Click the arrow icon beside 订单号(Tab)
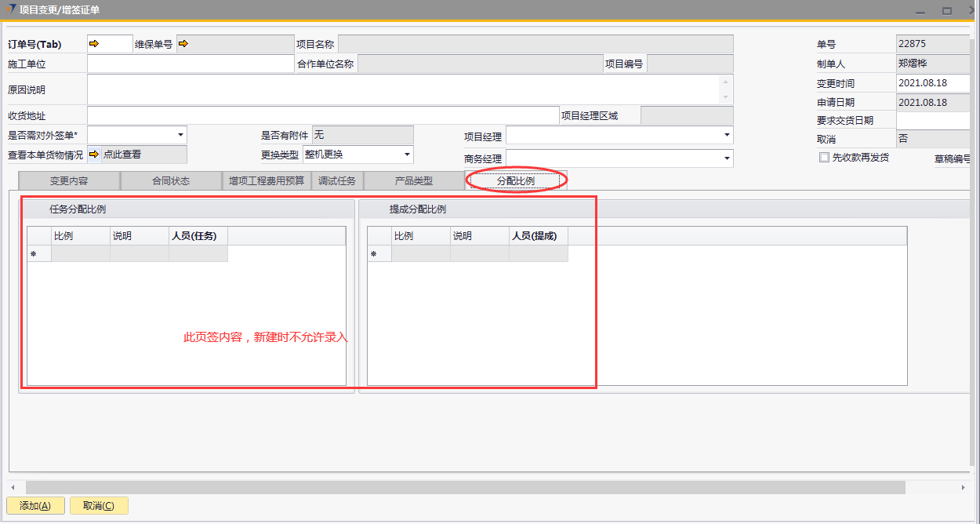The image size is (980, 524). click(94, 44)
